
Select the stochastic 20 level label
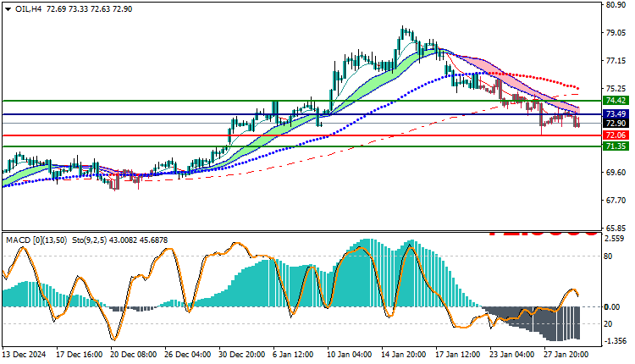tap(608, 324)
